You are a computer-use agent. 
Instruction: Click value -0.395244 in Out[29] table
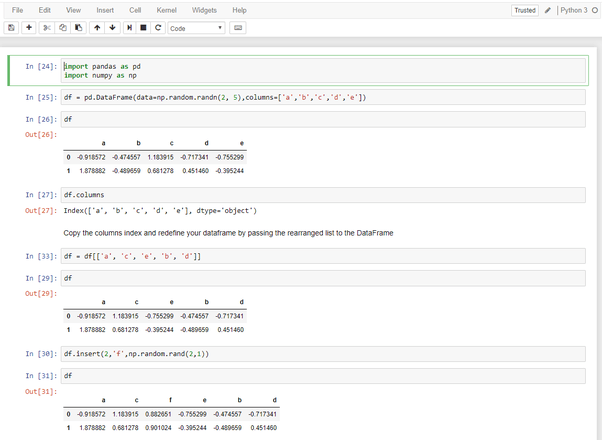159,330
